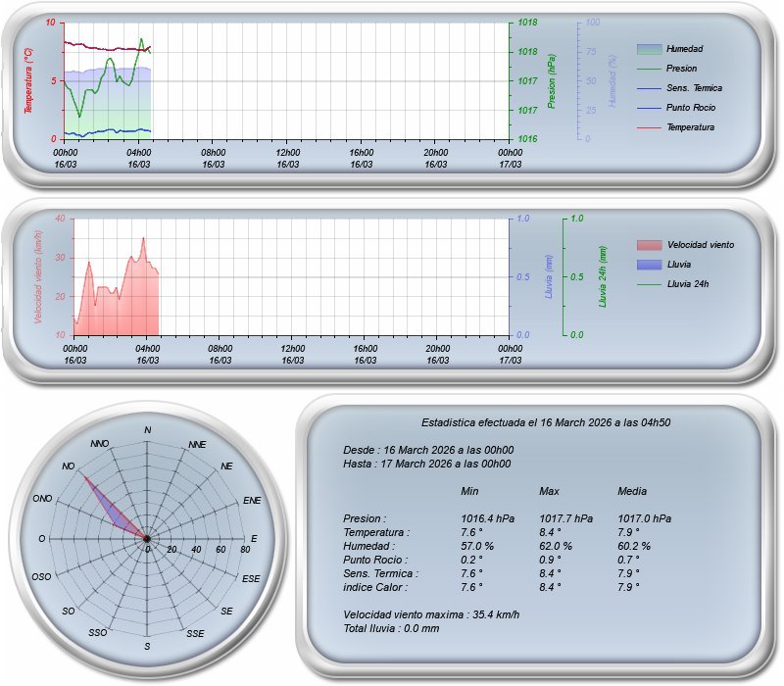This screenshot has height=686, width=784.
Task: Click the Presion max value 1017.7 hPa
Action: 565,518
